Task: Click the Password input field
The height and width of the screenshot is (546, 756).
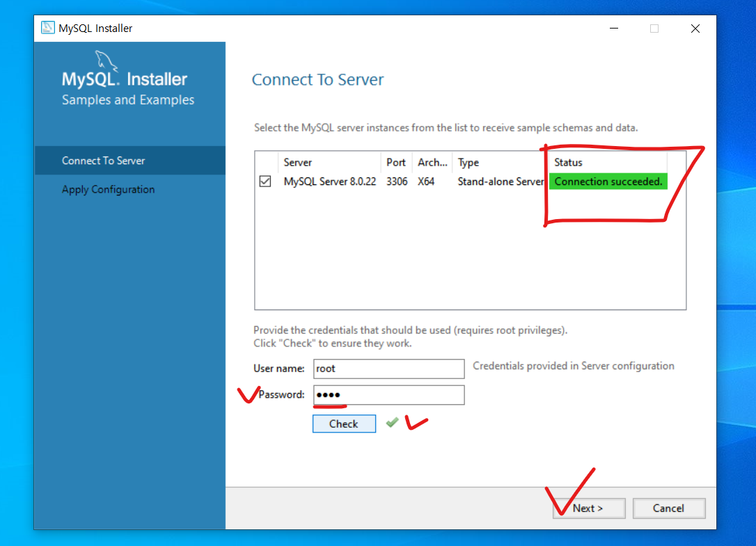Action: (388, 394)
